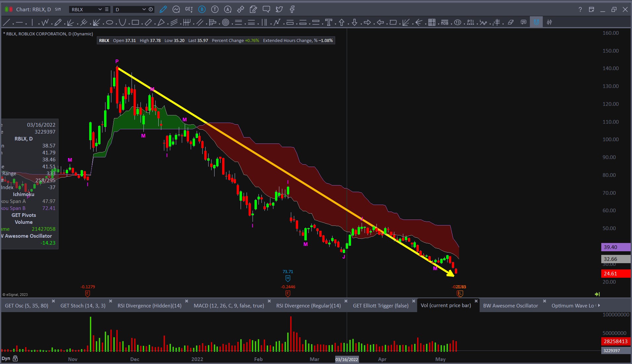Screen dimensions: 632x364
Task: Close the GET Osc tab
Action: 53,301
